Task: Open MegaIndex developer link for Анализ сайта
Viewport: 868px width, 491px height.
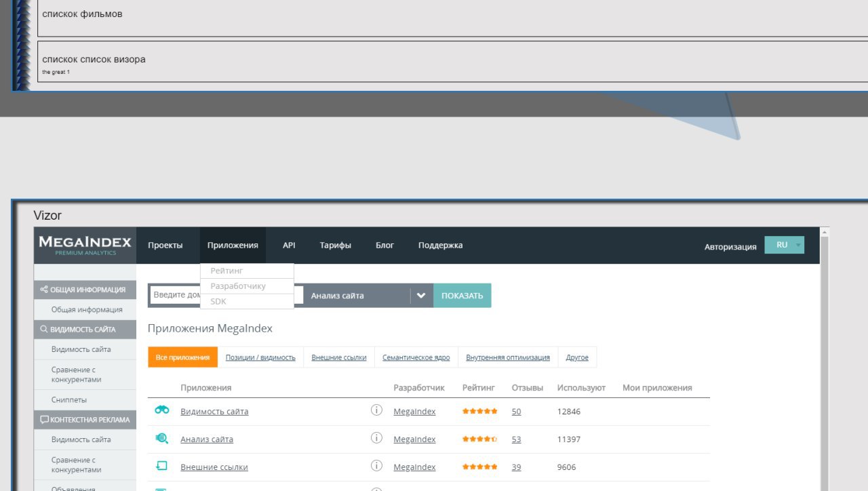Action: (414, 439)
